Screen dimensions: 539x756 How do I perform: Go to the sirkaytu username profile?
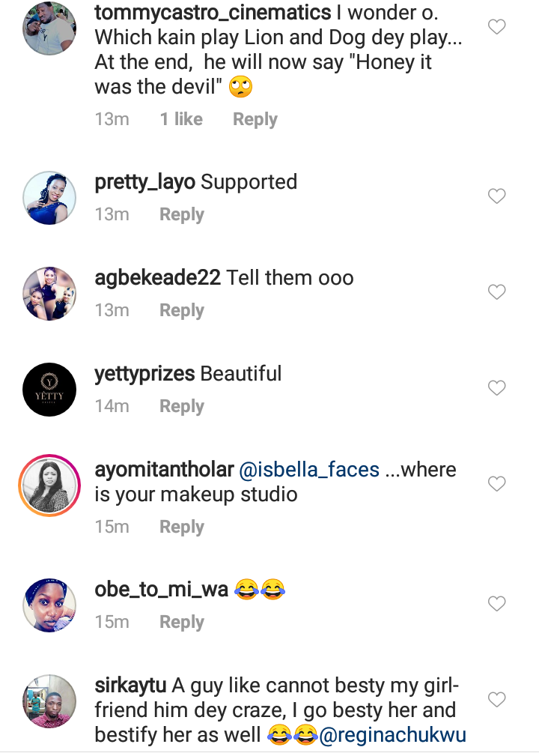(130, 686)
